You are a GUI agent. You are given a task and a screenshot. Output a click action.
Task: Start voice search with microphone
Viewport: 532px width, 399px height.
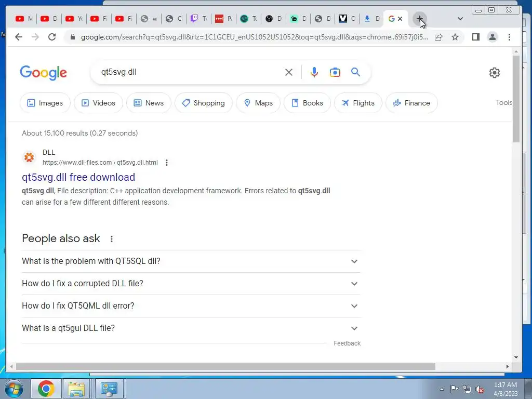pyautogui.click(x=314, y=72)
